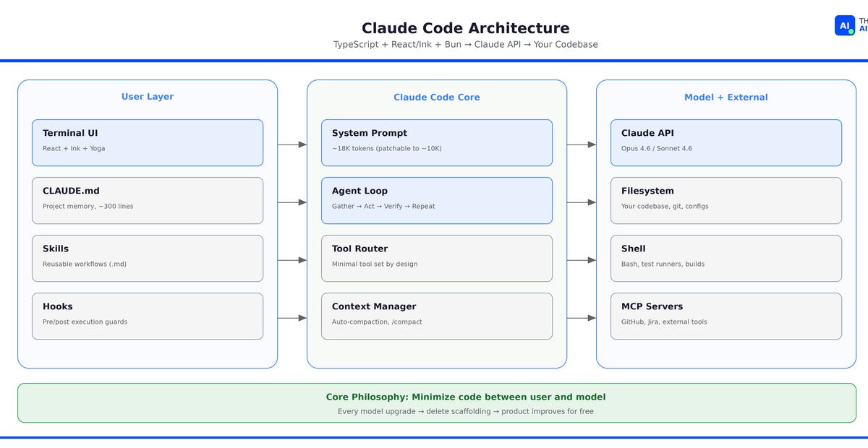The image size is (868, 448).
Task: Select the Shell card title
Action: pos(634,249)
